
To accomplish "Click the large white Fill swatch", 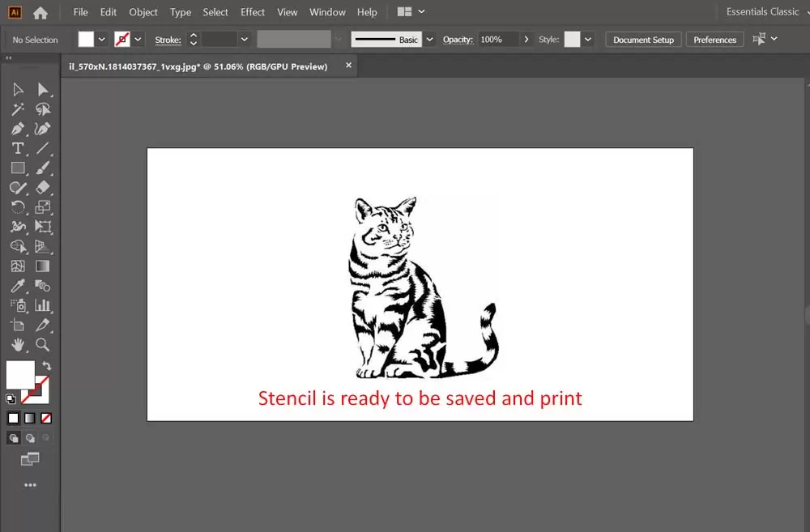I will coord(20,375).
